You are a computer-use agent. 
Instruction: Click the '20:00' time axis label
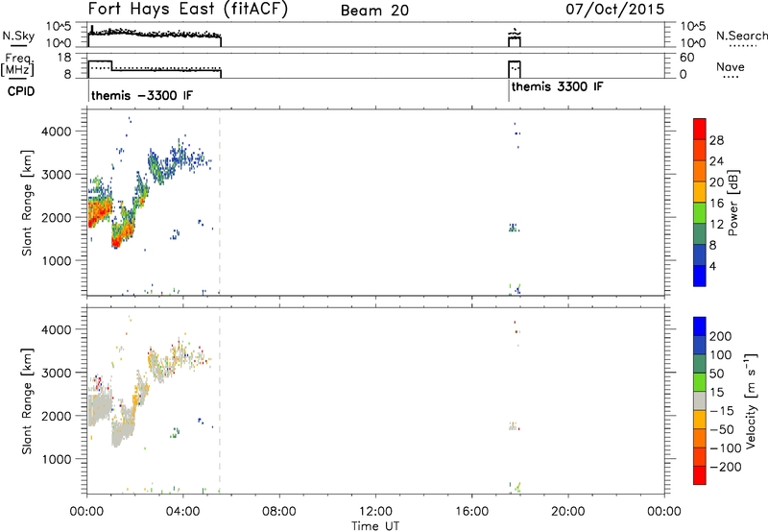[568, 512]
